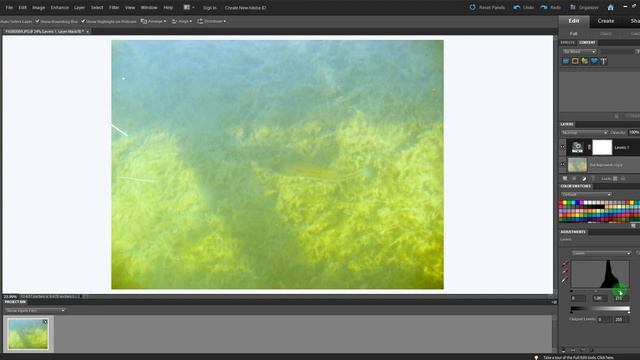Select Full edit mode tab
This screenshot has height=360, width=640.
(x=573, y=33)
